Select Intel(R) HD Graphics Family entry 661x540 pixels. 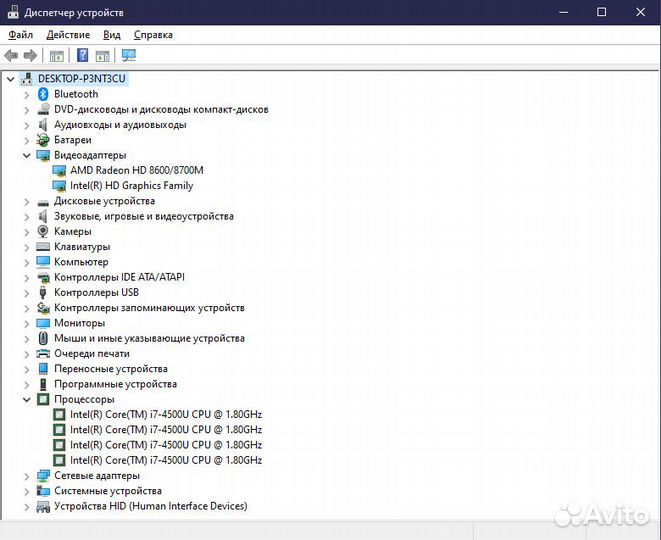click(132, 185)
